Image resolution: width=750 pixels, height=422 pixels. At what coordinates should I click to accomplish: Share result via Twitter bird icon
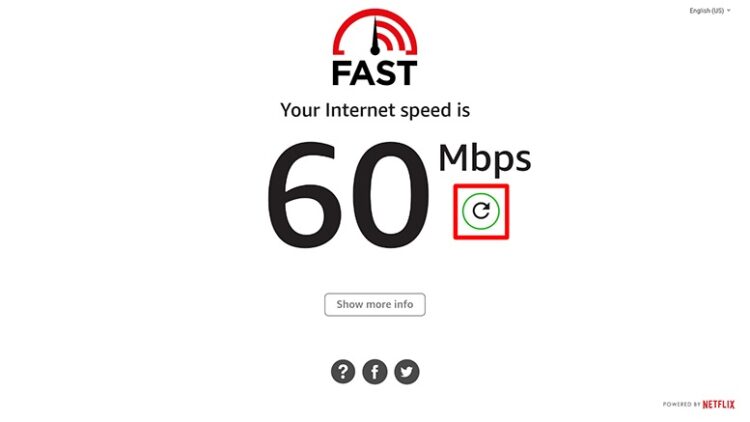click(407, 371)
